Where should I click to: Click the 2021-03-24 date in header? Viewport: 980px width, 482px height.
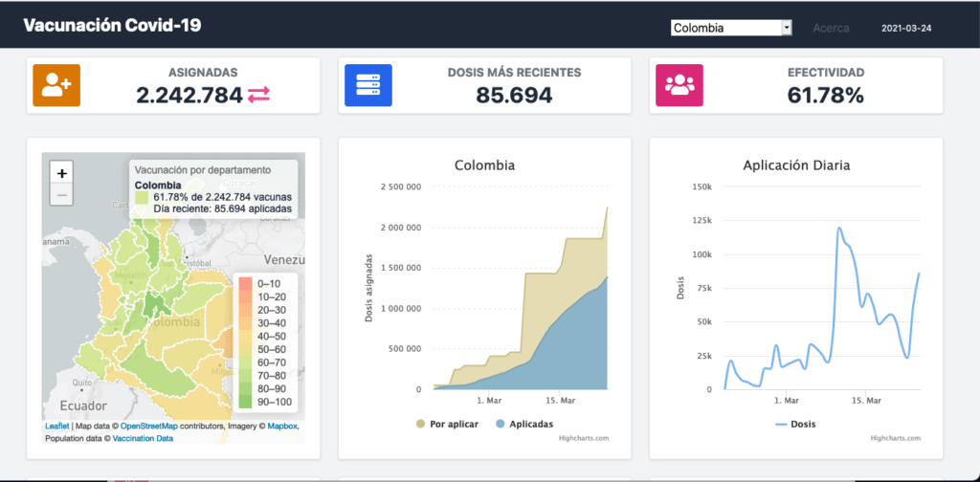[x=906, y=28]
